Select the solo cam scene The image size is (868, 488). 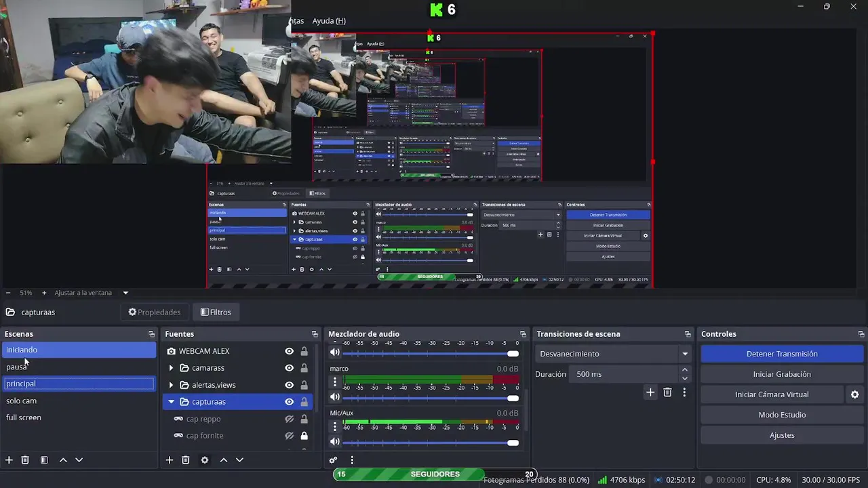[79, 401]
